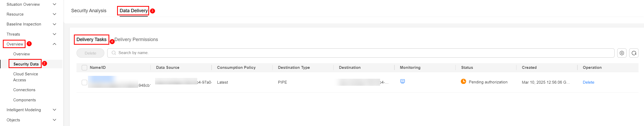Viewport: 644px width, 126px height.
Task: Expand the Situation Overview menu
Action: coord(54,4)
